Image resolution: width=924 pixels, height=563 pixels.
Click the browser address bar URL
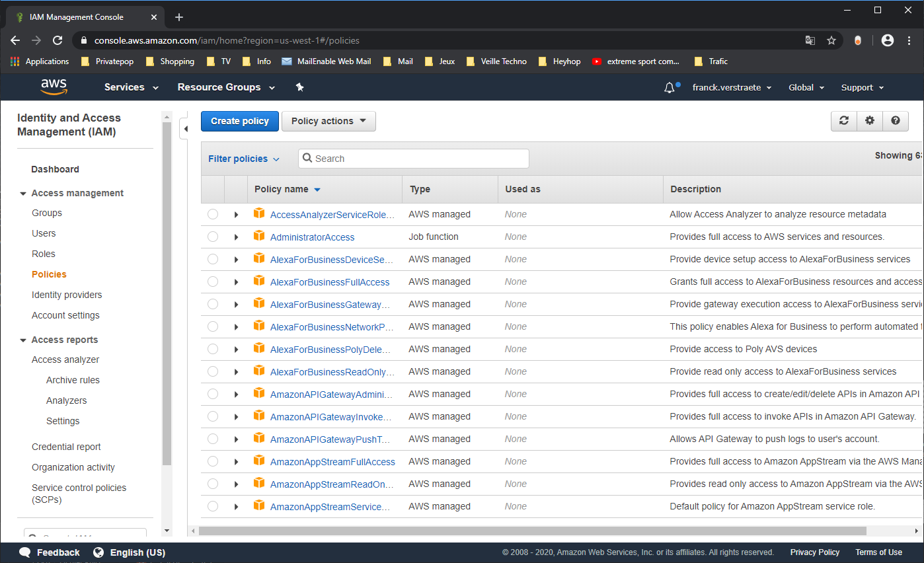point(227,40)
